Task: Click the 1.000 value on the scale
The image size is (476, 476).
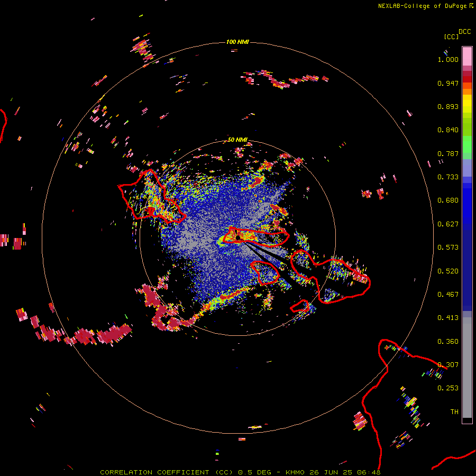Action: coord(448,59)
